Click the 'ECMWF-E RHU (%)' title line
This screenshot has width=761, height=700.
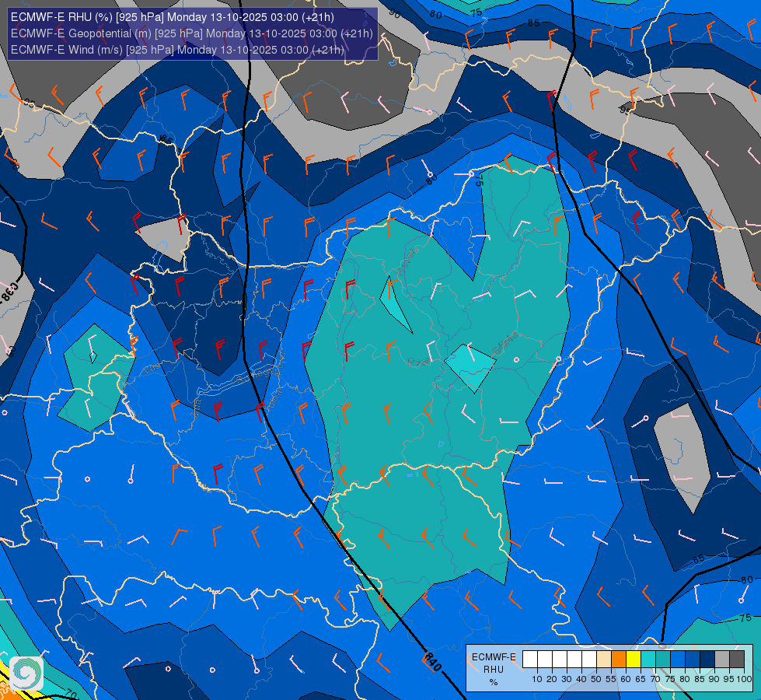tap(173, 17)
